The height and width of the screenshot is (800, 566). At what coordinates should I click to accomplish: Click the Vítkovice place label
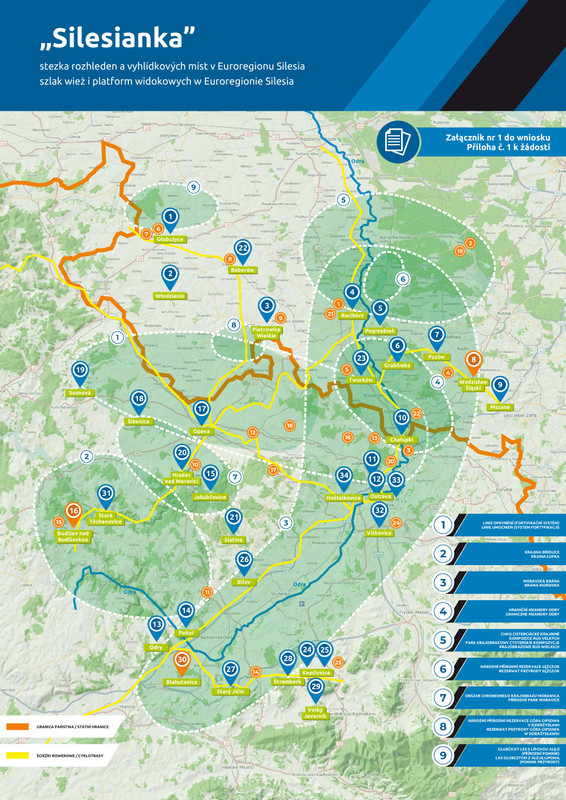point(379,533)
